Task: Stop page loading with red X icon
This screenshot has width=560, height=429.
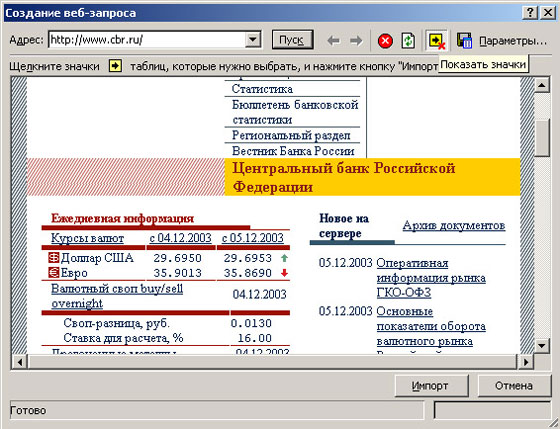Action: tap(385, 41)
